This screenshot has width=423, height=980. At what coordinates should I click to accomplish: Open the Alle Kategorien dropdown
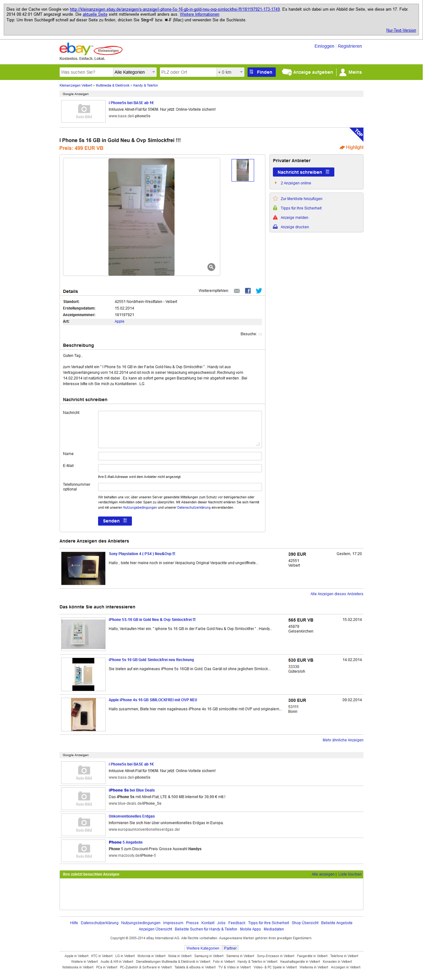(x=135, y=72)
